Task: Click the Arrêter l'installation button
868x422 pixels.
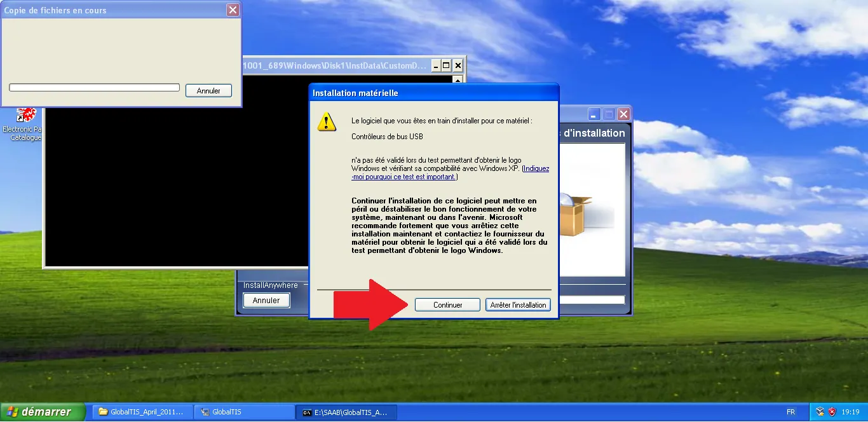Action: tap(518, 304)
